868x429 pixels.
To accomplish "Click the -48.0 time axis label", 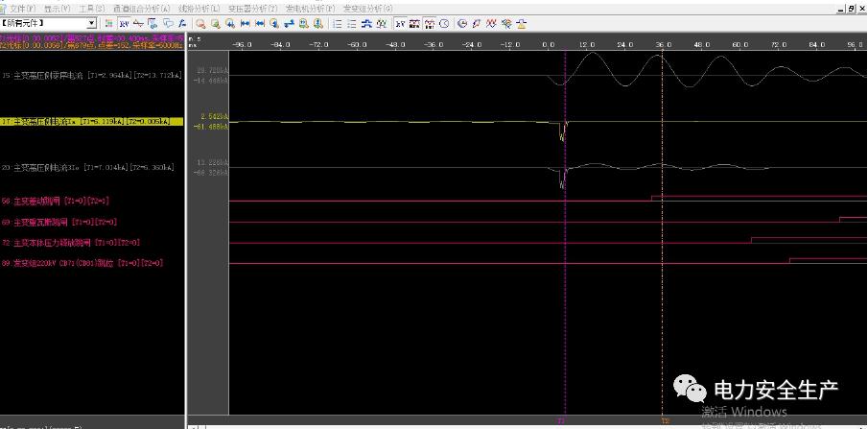I will point(395,44).
